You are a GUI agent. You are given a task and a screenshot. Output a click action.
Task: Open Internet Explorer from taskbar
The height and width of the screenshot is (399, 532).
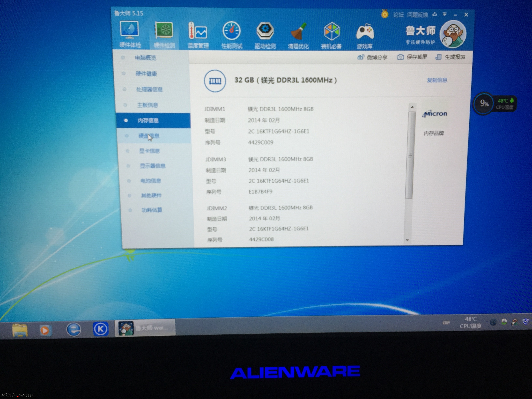(x=74, y=329)
